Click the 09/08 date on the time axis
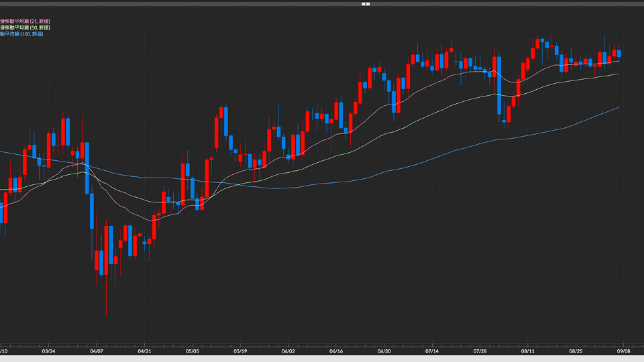Screen dimensions: 644x362 pos(624,351)
